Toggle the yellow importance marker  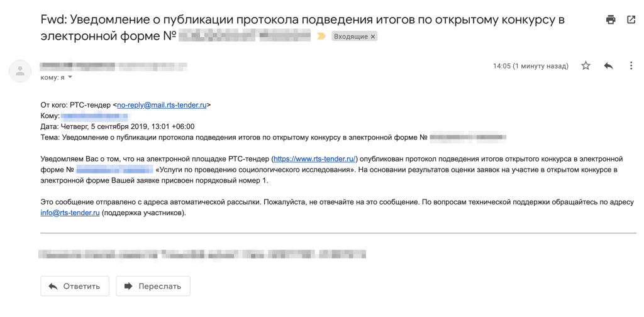(321, 36)
